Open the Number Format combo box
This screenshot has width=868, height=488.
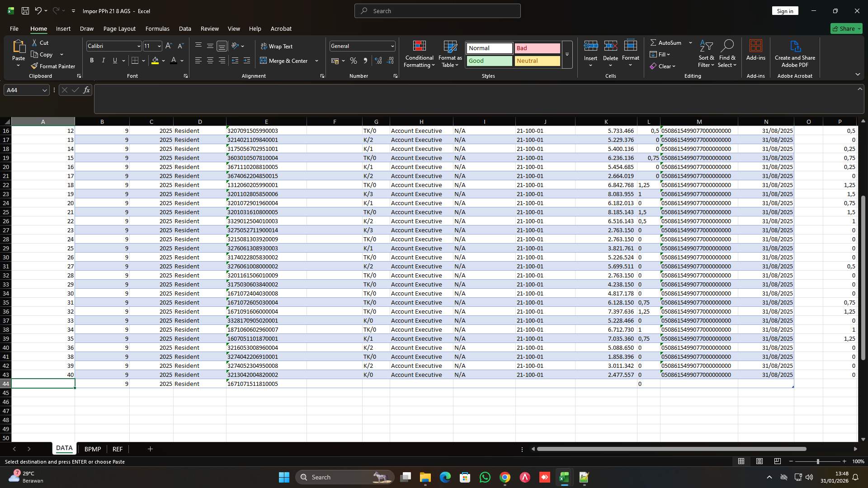pyautogui.click(x=362, y=46)
